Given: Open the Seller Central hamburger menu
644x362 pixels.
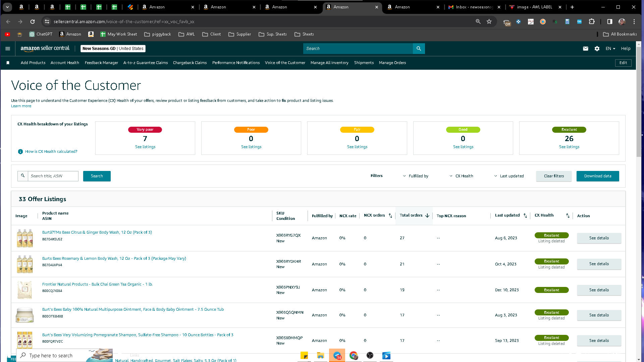Looking at the screenshot, I should tap(8, 49).
